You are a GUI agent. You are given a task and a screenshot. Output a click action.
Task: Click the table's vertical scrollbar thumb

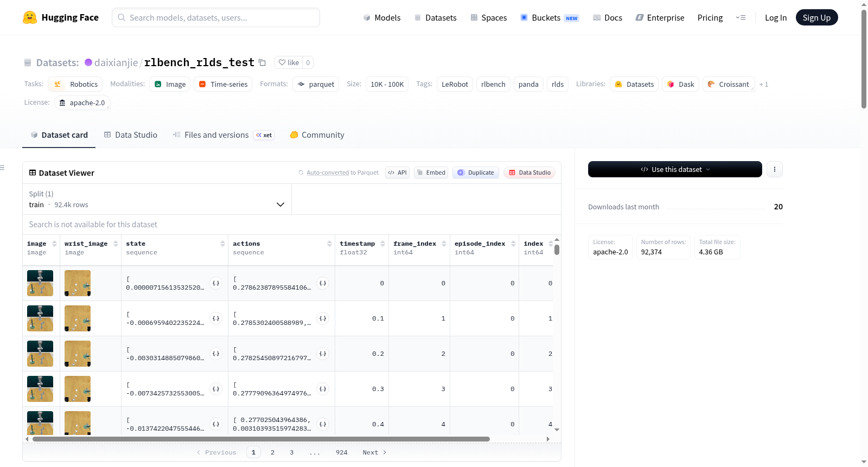point(557,250)
